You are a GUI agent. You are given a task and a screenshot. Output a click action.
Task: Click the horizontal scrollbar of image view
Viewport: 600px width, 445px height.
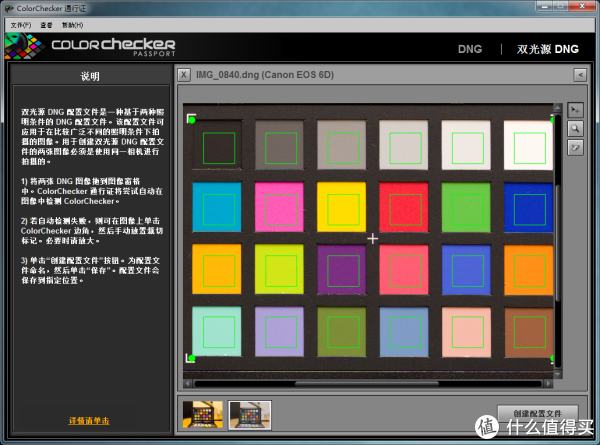[367, 383]
